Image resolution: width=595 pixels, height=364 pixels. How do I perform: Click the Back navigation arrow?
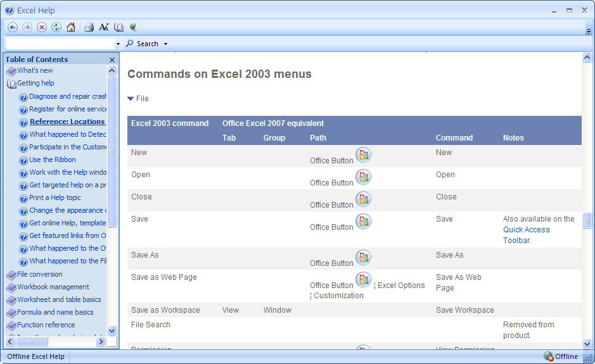click(13, 27)
